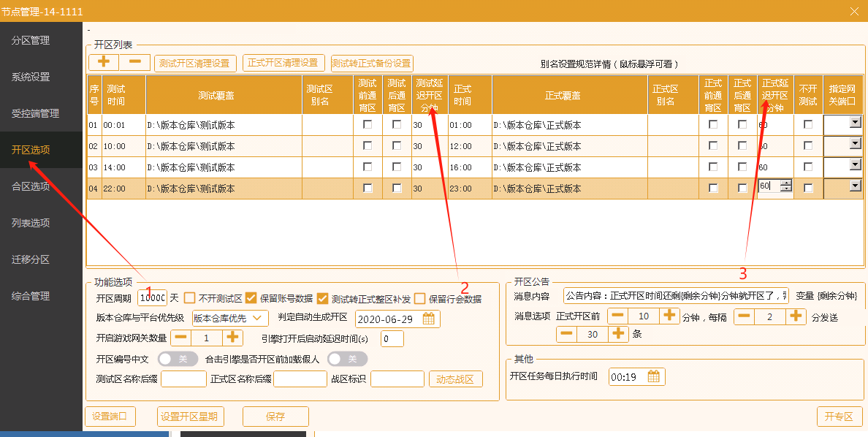Viewport: 868px width, 437px height.
Task: Click the minus icon to remove a zone row
Action: (x=135, y=63)
